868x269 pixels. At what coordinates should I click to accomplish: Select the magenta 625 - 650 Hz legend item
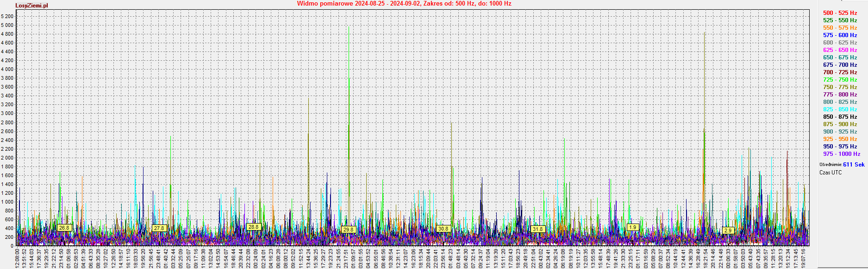(x=840, y=50)
